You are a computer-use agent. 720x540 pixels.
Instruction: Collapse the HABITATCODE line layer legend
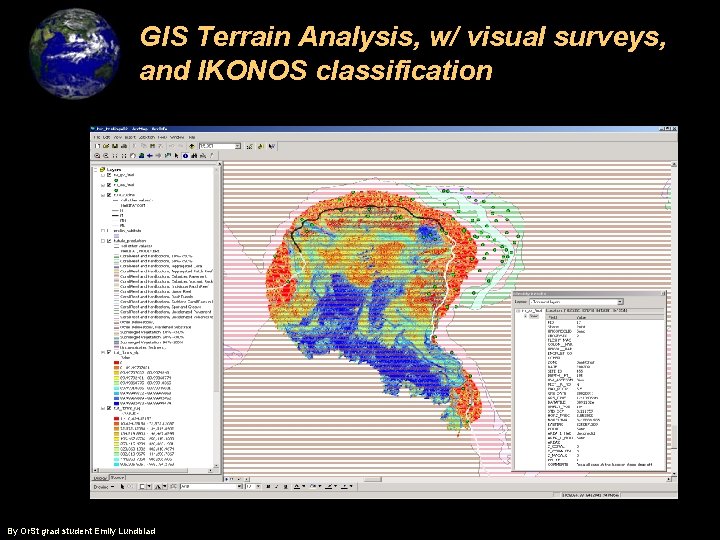pos(103,195)
